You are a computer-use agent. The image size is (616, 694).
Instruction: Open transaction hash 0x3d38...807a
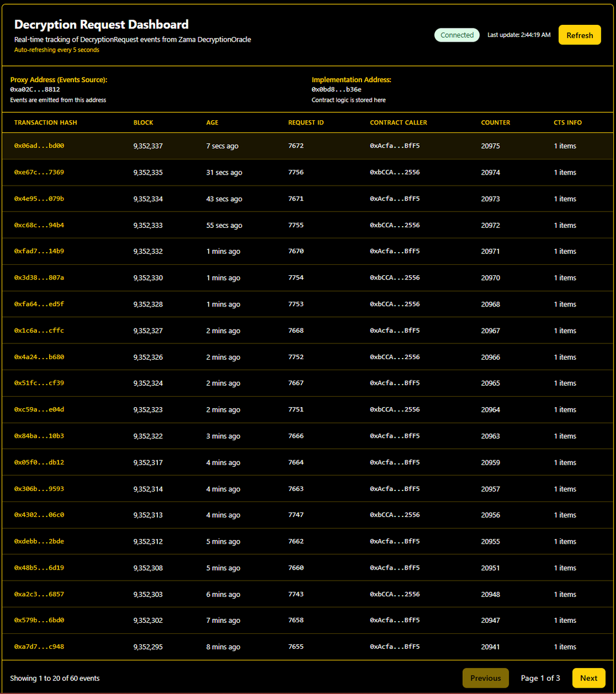39,278
